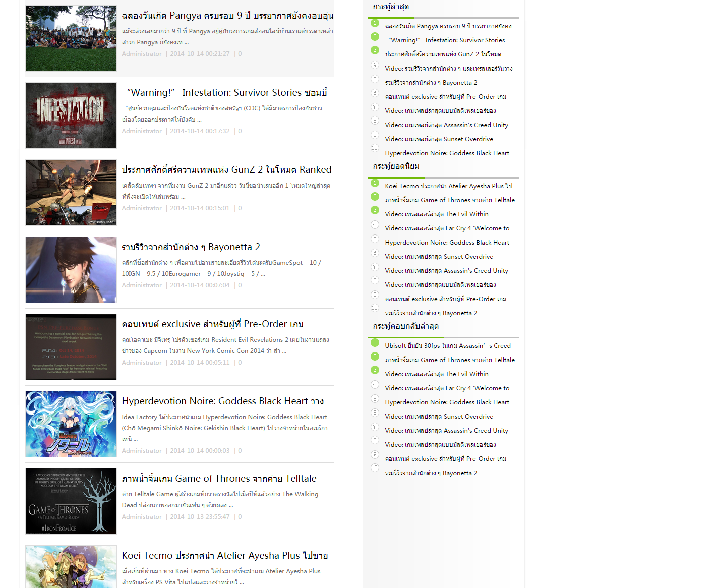Screen dimensions: 714x588
Task: Open main headline "คอนเทนต์ exclusive สำหรับผู้ที่ Pre-Order เกม"
Action: pos(212,324)
